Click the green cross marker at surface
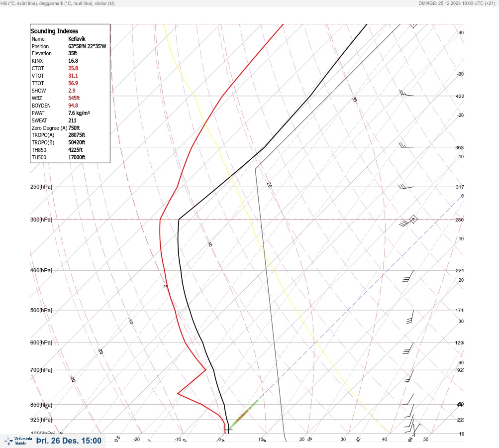Screen dimensions: 499x448 tap(228, 430)
